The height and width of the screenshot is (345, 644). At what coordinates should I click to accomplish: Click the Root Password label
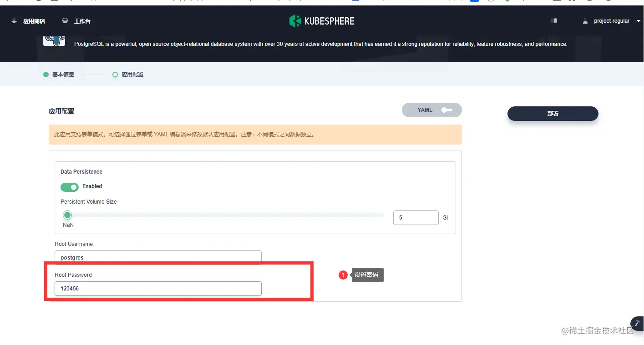(x=73, y=275)
